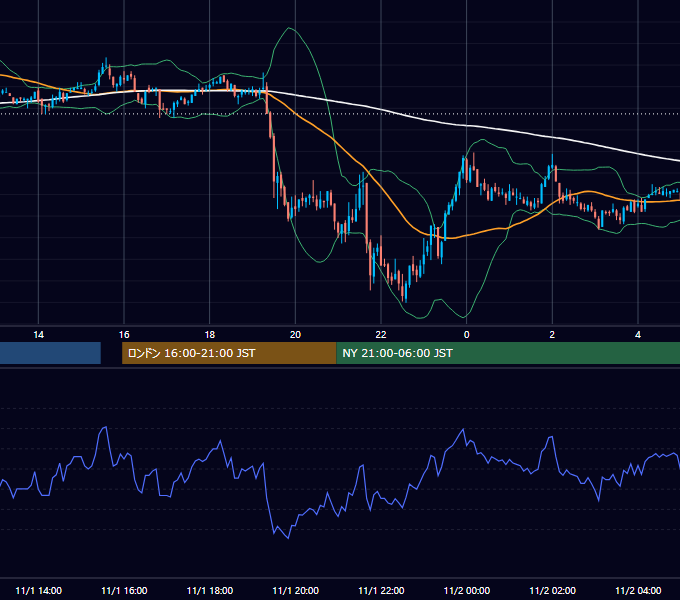Click the blue session bar left of ロンドン

(50, 353)
